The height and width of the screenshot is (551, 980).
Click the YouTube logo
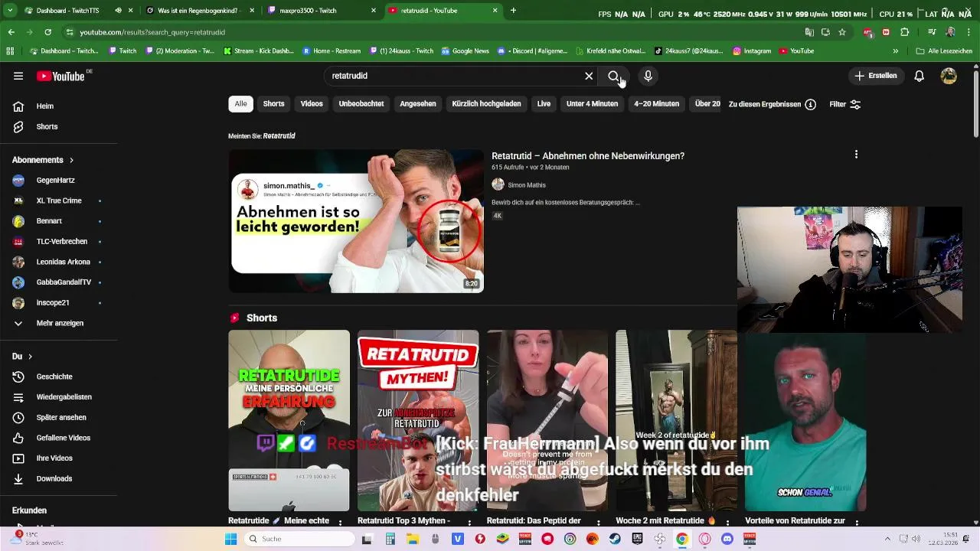[60, 76]
